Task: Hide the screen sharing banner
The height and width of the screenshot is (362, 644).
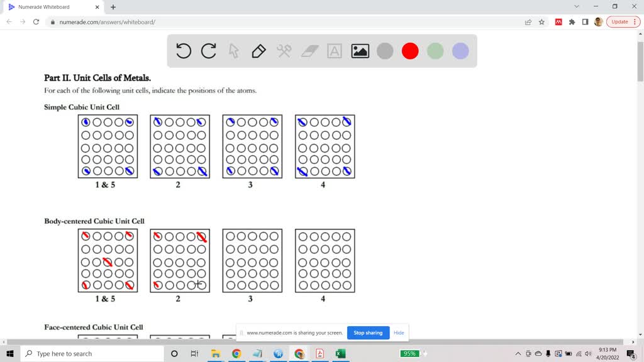Action: point(399,332)
